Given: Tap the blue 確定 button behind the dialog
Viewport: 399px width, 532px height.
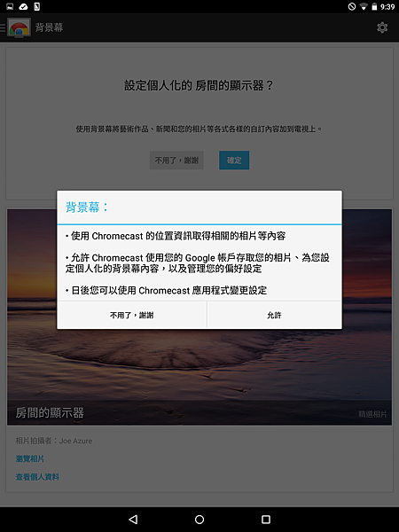Looking at the screenshot, I should pos(234,160).
